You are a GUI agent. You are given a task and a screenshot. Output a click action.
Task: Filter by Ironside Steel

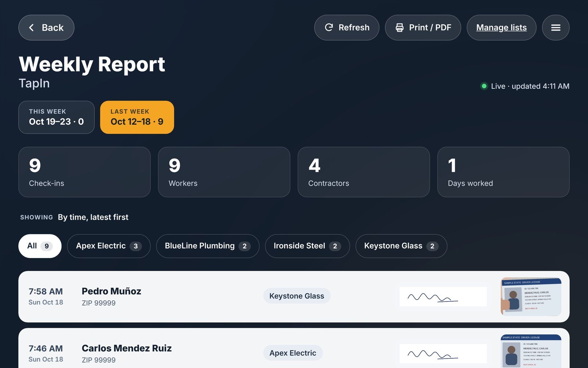(x=307, y=246)
